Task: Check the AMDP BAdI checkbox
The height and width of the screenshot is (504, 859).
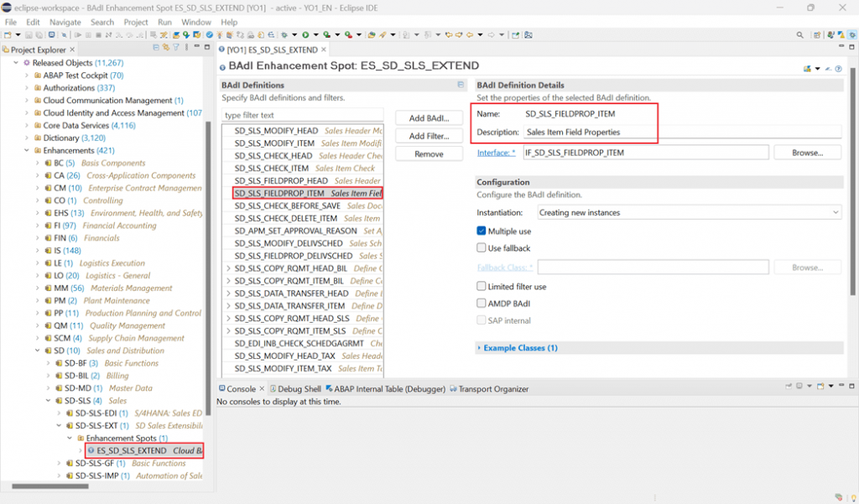Action: (x=481, y=304)
